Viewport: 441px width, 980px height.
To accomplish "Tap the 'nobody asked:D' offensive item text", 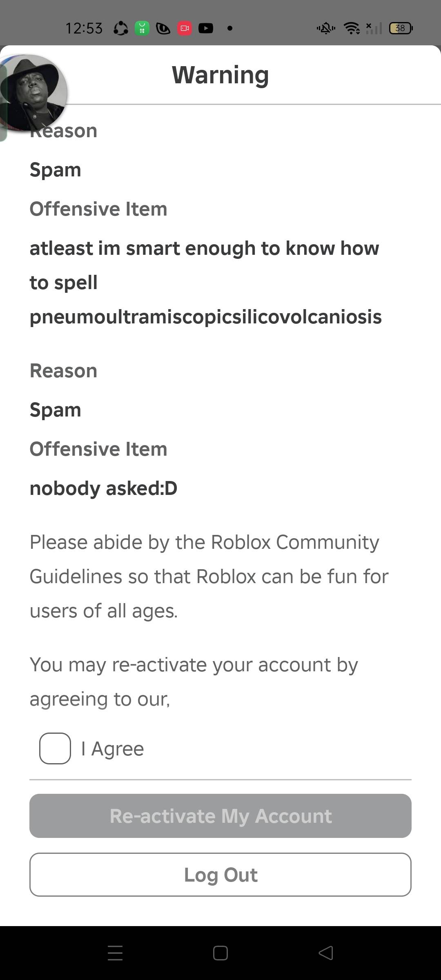I will [x=104, y=488].
